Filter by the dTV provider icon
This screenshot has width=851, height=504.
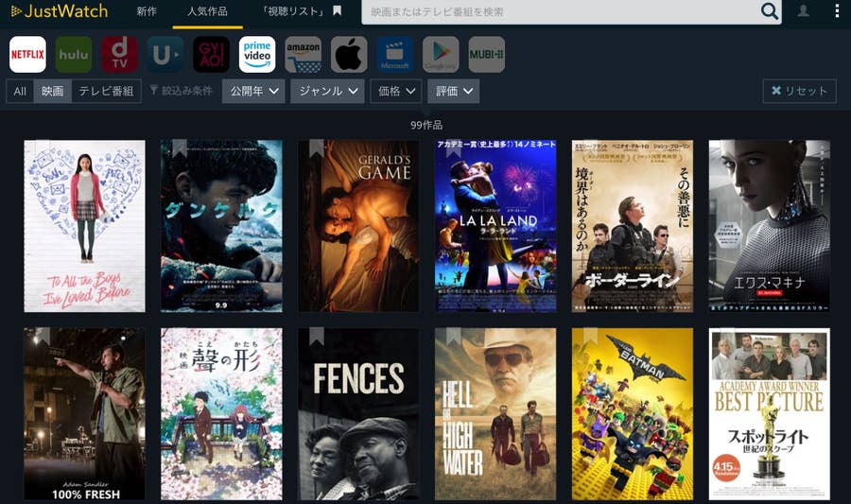[x=119, y=54]
